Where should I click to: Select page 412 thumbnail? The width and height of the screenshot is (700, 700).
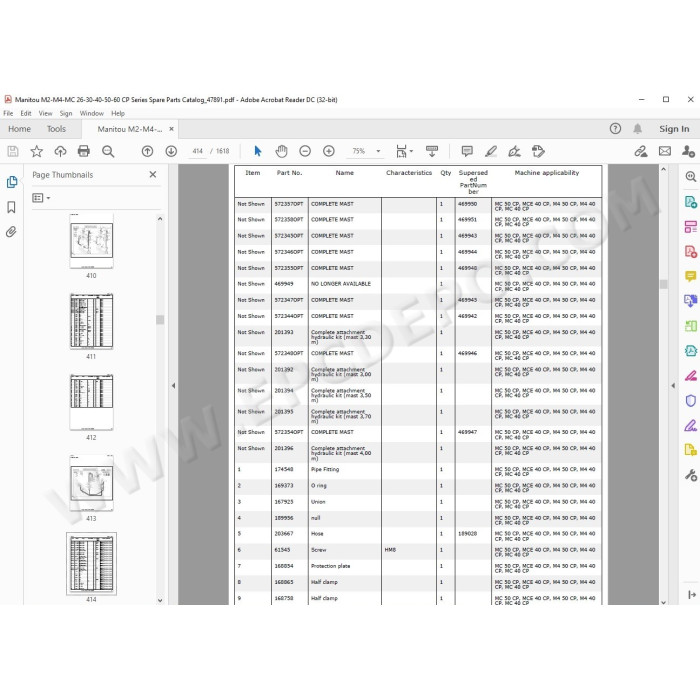pyautogui.click(x=92, y=402)
